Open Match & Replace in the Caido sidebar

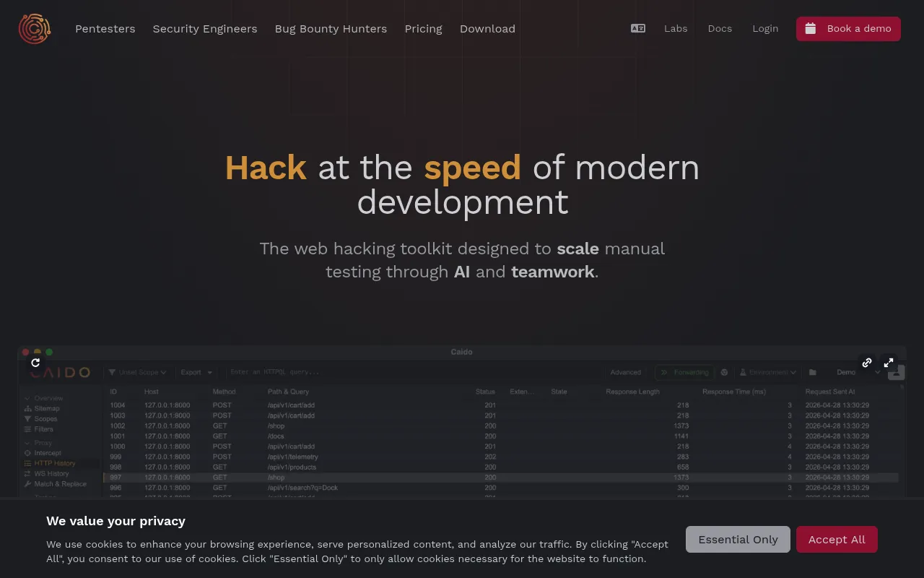[x=55, y=484]
